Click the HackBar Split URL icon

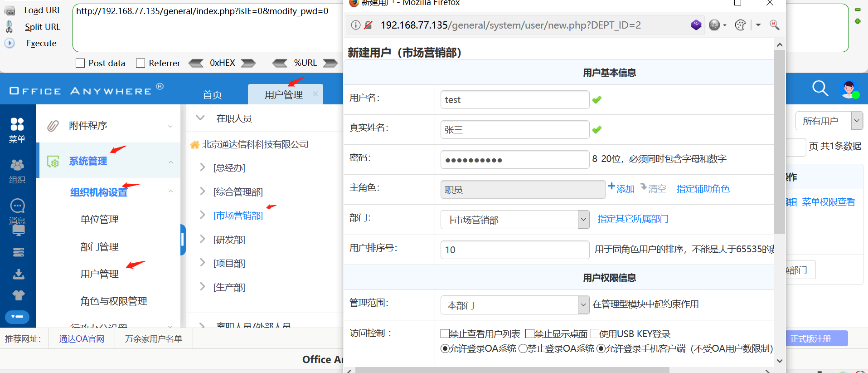tap(10, 27)
